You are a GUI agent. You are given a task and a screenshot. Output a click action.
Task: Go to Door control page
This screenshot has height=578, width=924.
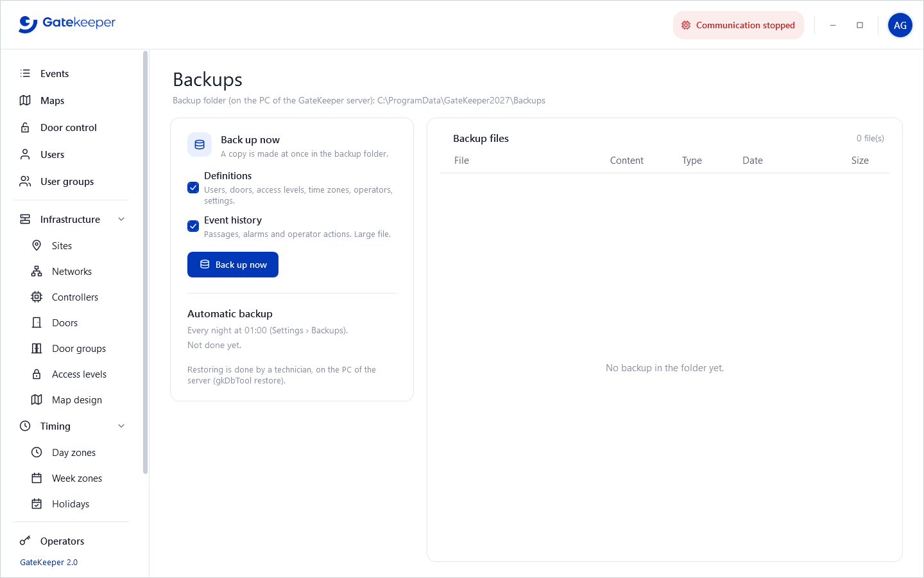(x=71, y=127)
